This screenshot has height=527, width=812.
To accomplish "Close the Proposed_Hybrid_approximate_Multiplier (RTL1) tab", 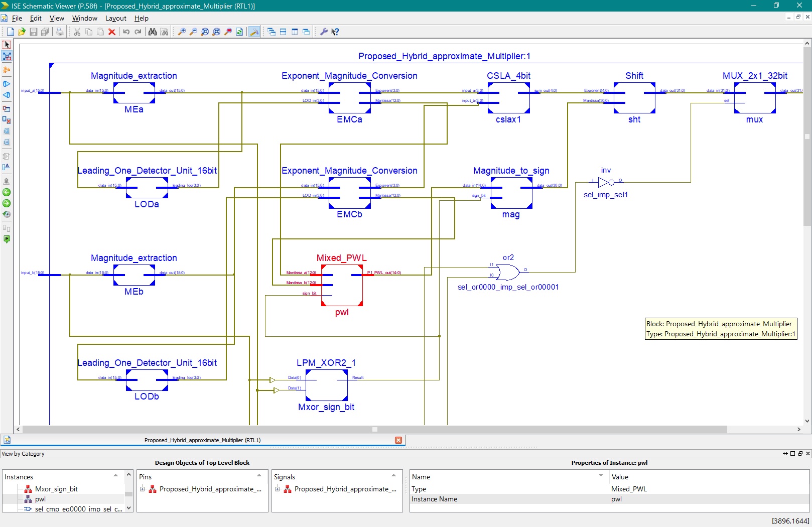I will (x=398, y=440).
